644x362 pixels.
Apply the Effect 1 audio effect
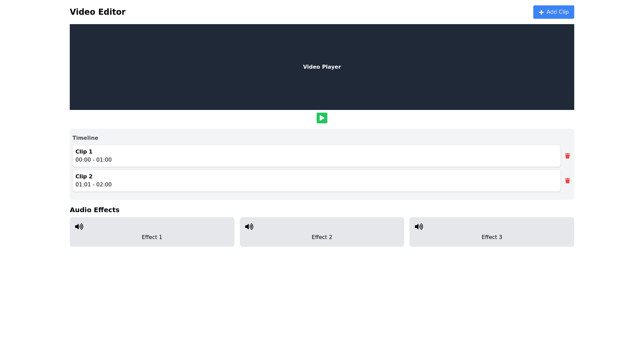point(152,237)
